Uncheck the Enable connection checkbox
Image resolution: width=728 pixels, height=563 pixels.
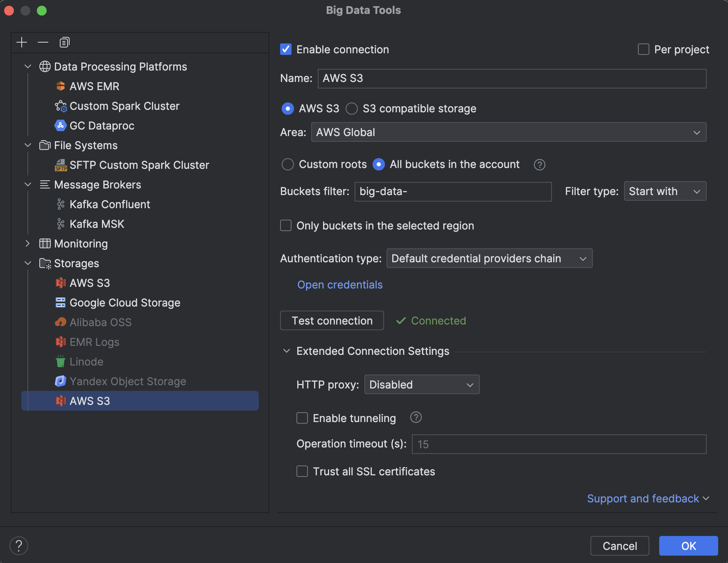pos(285,49)
